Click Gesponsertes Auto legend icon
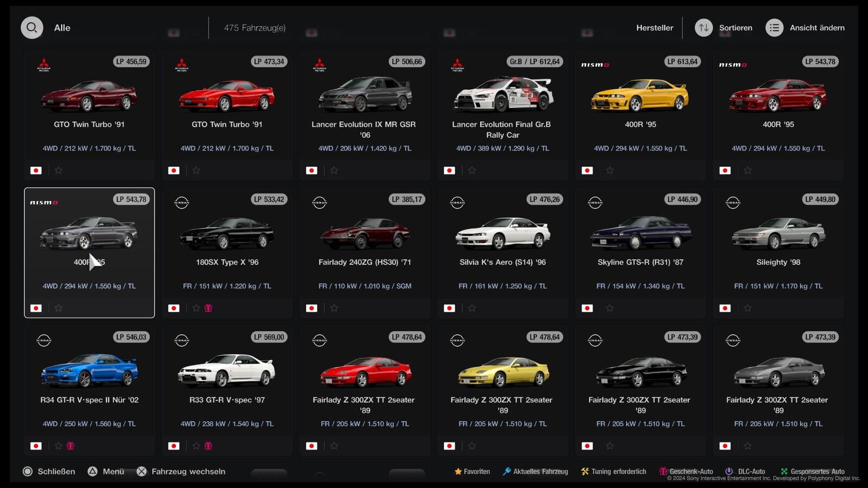This screenshot has width=868, height=488. [784, 472]
